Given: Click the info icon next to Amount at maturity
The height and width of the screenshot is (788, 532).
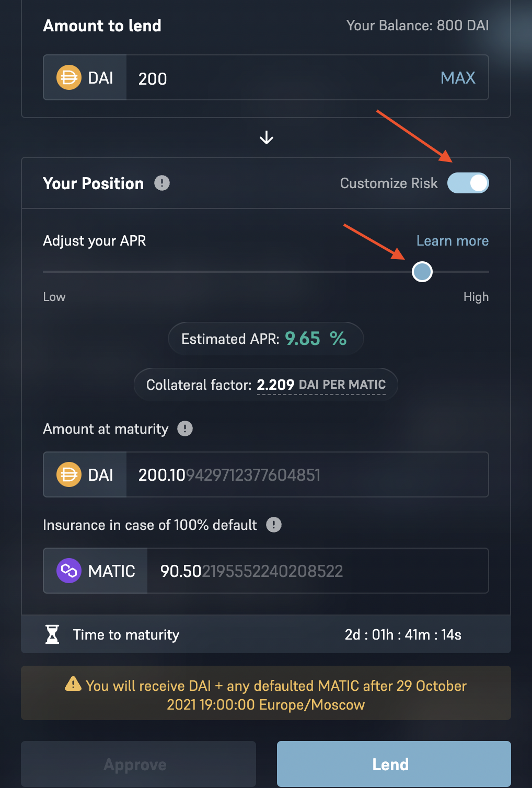Looking at the screenshot, I should pos(185,429).
